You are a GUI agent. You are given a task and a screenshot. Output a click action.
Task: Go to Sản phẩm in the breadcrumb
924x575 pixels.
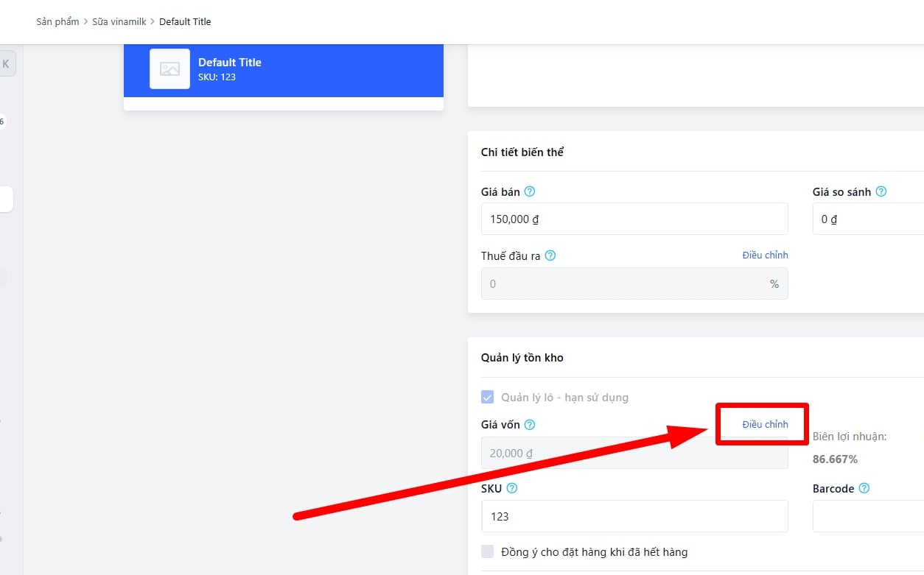(57, 21)
